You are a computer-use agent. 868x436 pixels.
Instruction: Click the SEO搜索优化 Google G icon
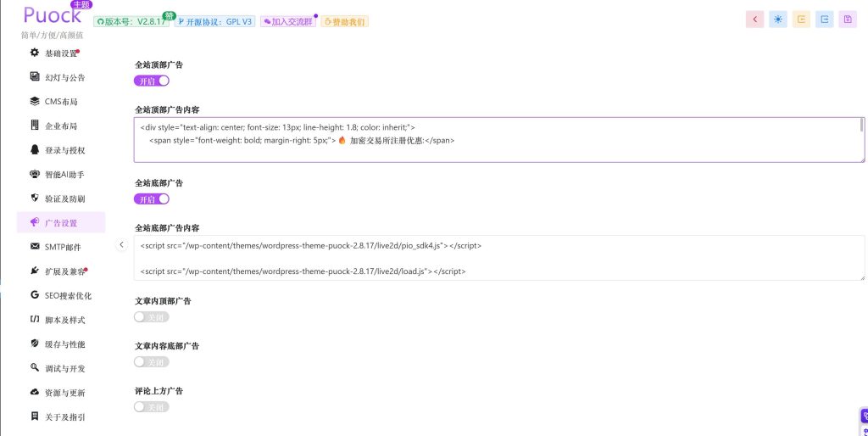pos(34,295)
